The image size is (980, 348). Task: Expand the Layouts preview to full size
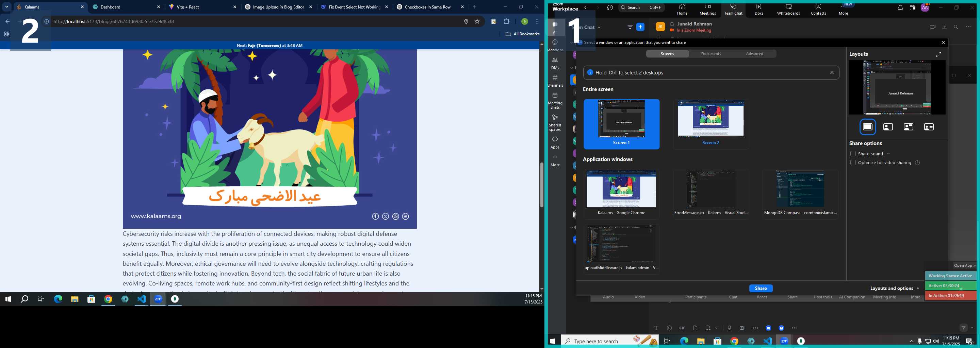[x=938, y=55]
